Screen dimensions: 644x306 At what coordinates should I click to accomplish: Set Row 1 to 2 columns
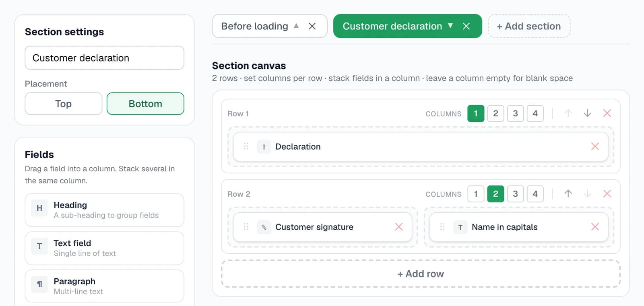coord(495,113)
